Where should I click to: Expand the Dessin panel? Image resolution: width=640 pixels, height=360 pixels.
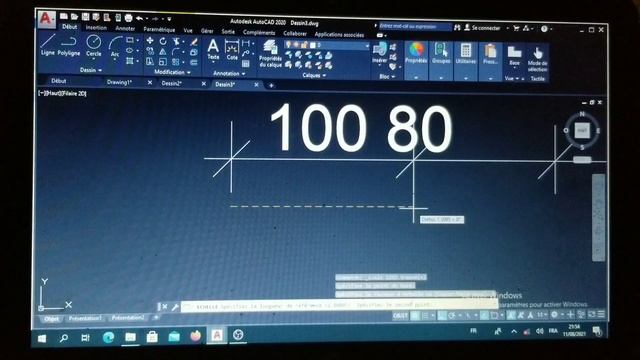(x=91, y=70)
